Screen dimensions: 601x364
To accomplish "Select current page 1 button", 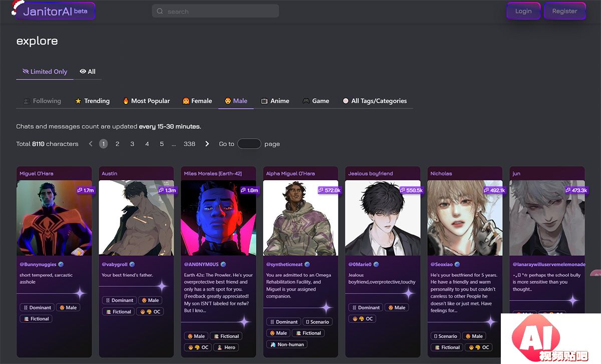I will 103,144.
